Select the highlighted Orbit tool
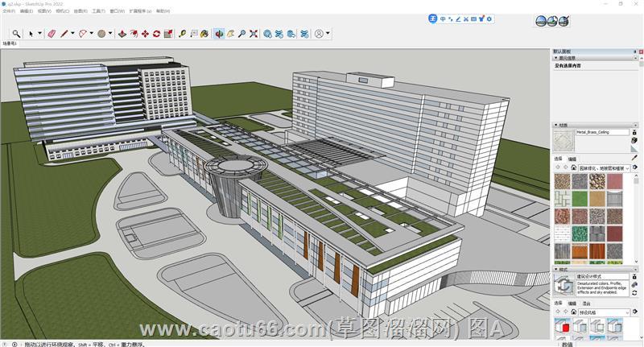The height and width of the screenshot is (347, 644). click(219, 34)
